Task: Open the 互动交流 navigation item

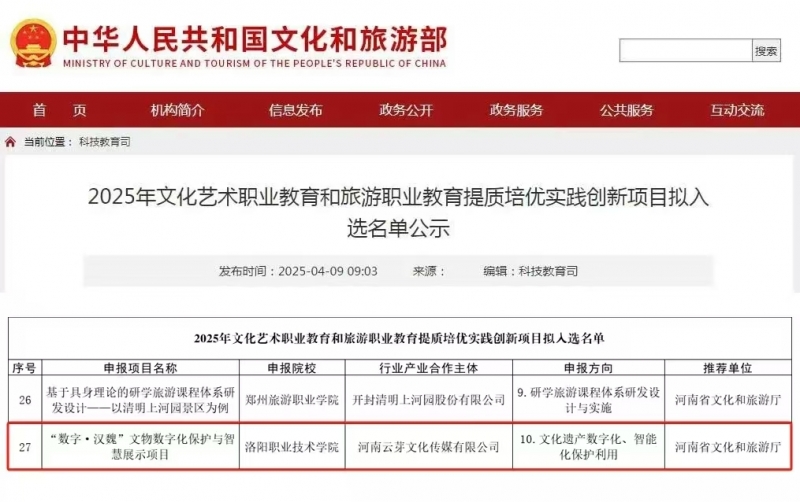Action: click(736, 110)
